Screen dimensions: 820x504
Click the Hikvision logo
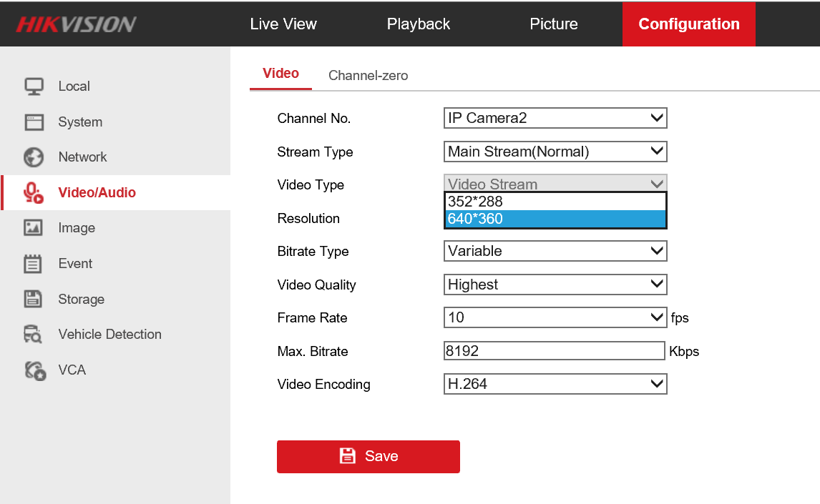click(x=77, y=24)
